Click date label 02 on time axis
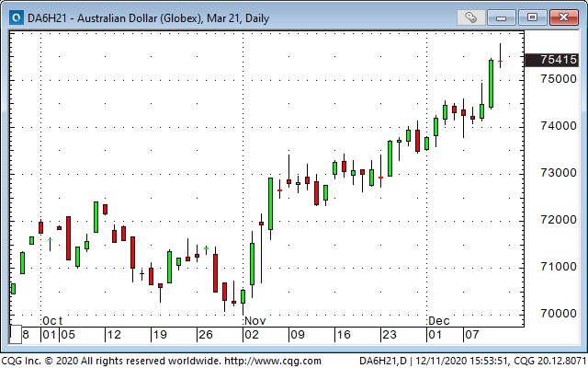The height and width of the screenshot is (368, 588). pyautogui.click(x=251, y=335)
